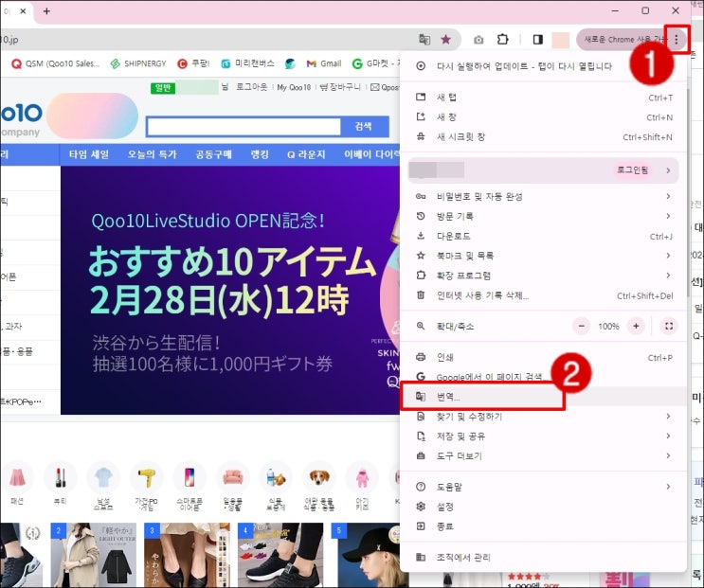Expand 도움말 submenu
Viewport: 704px width, 588px height.
click(543, 487)
